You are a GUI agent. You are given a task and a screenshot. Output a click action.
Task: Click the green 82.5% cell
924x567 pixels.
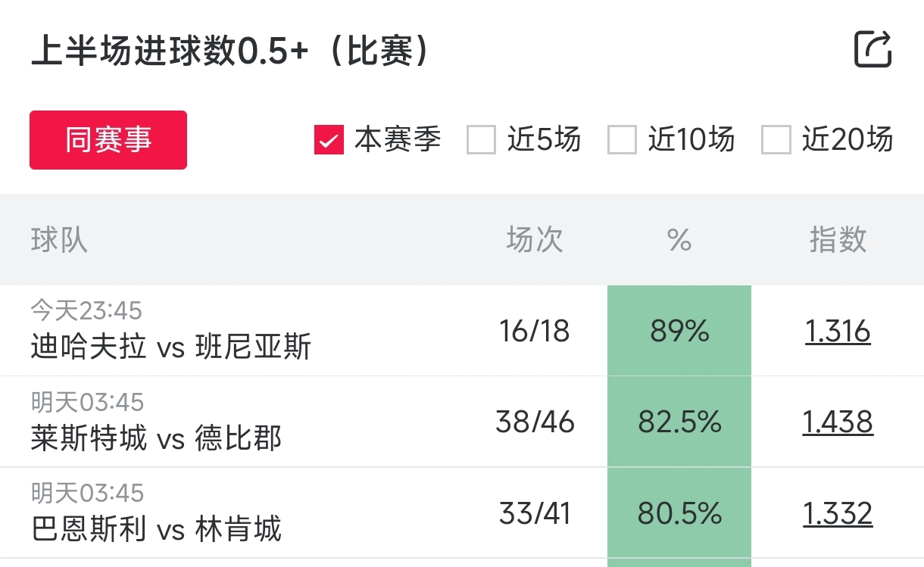tap(679, 422)
